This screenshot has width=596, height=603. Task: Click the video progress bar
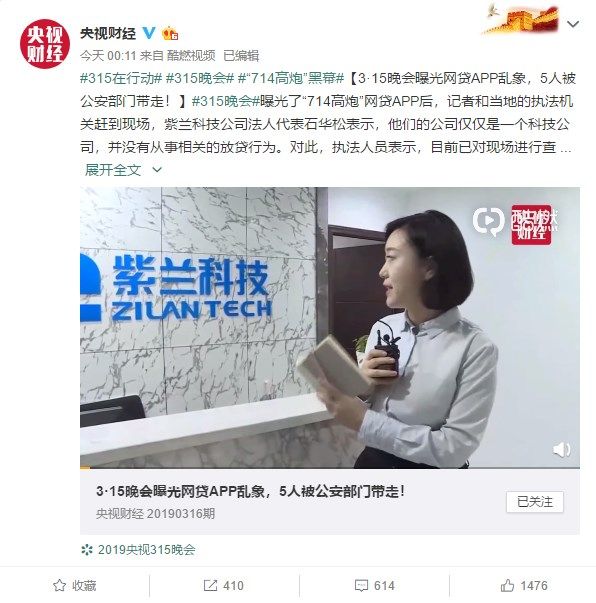click(330, 468)
